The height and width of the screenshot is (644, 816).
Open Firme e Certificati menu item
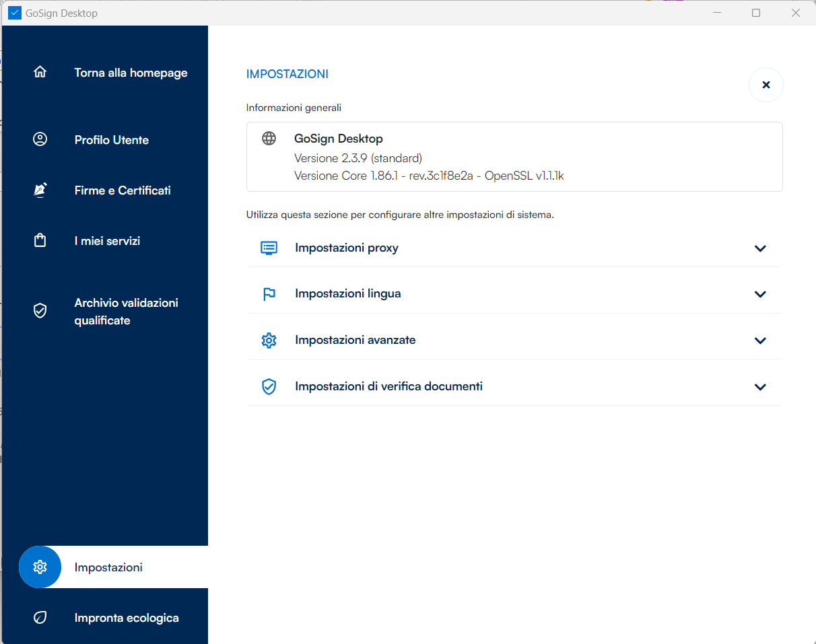tap(123, 190)
